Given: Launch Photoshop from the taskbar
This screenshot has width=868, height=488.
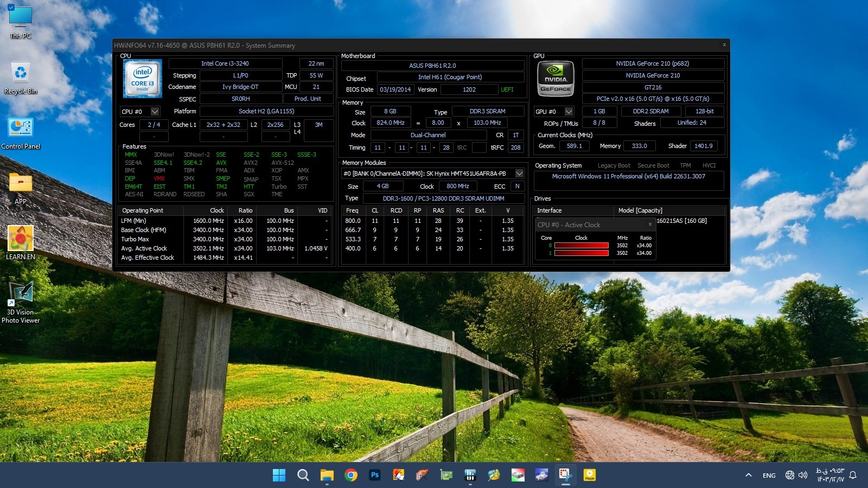Looking at the screenshot, I should coord(375,476).
